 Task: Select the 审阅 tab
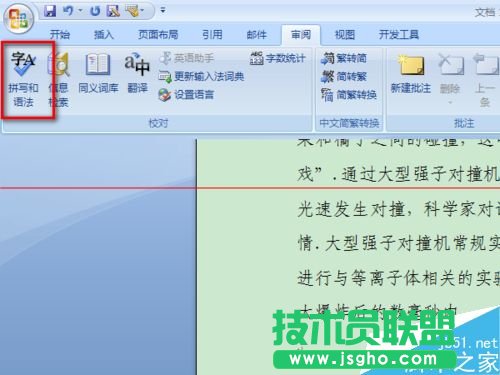coord(301,35)
